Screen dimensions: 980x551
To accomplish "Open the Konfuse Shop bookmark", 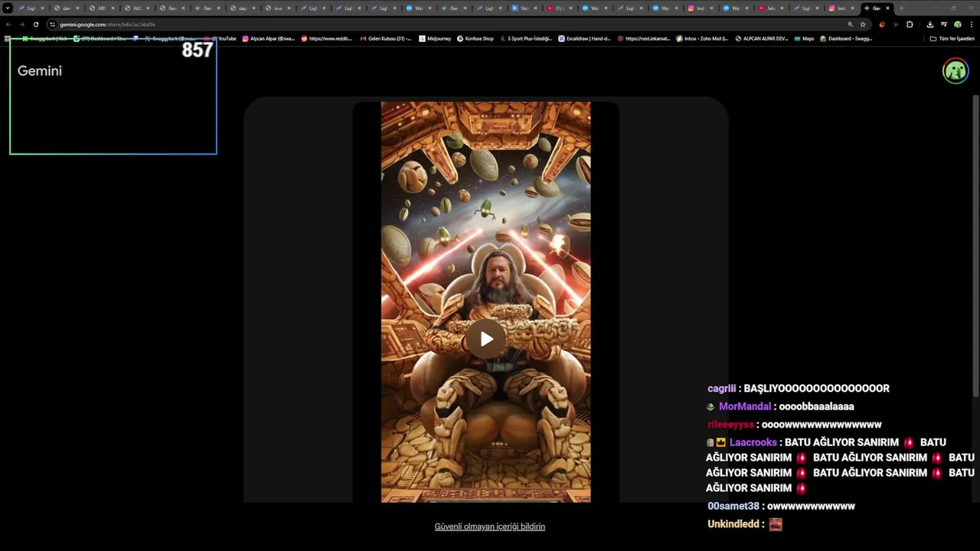I will pyautogui.click(x=475, y=38).
